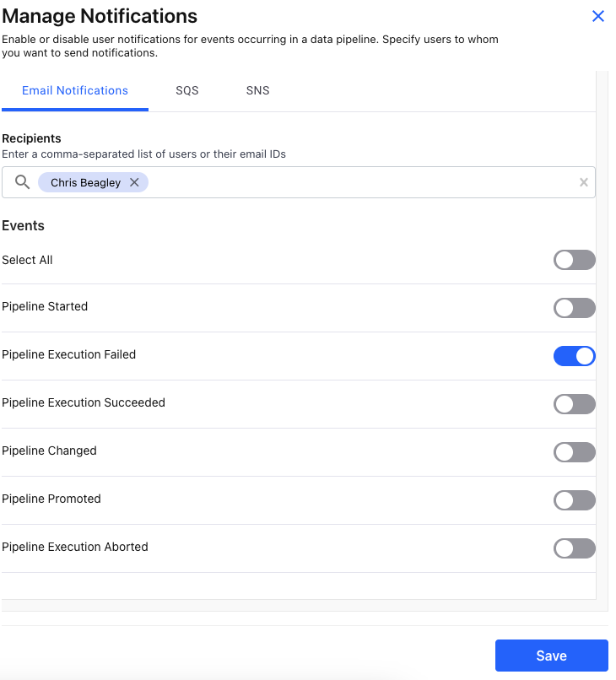Click the Select All label text
The image size is (616, 680).
pos(27,260)
